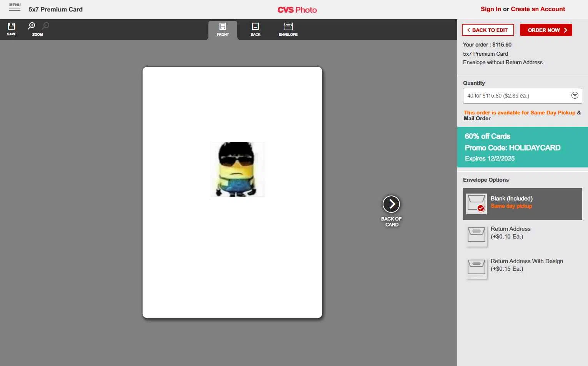Screen dimensions: 588x366
Task: Zoom out with the magnifier minus icon
Action: 46,26
